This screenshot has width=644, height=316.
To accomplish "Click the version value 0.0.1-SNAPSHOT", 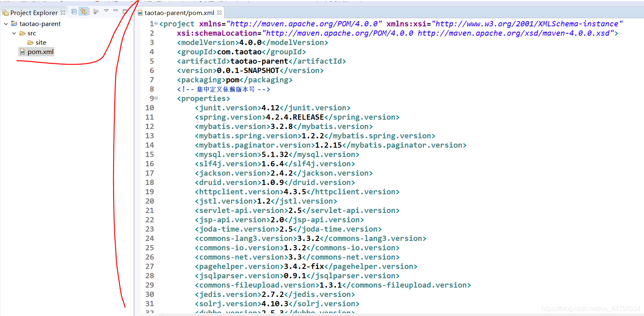I will click(248, 71).
